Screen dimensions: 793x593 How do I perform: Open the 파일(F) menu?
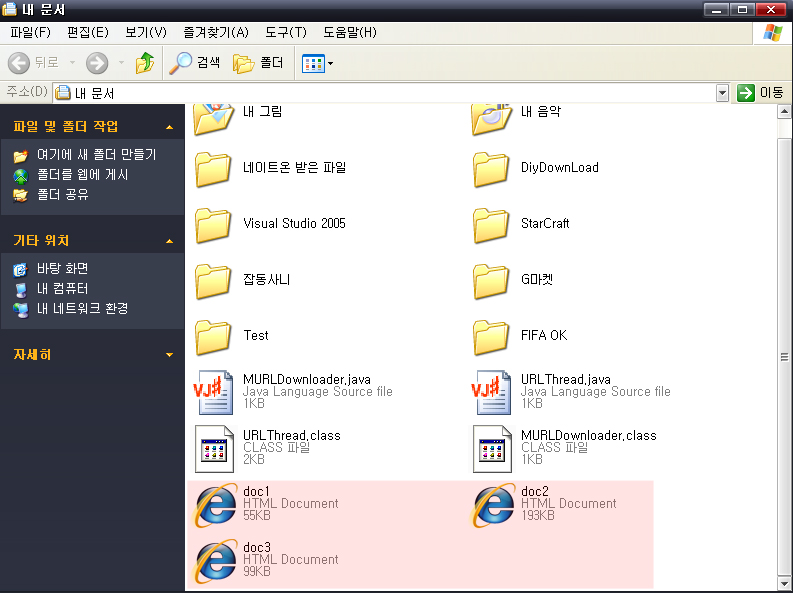tap(30, 33)
